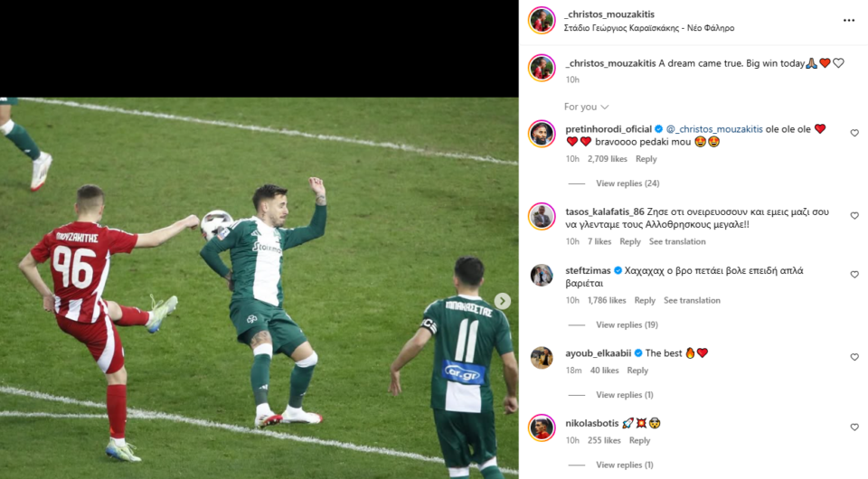Expand View replies (24)
868x479 pixels.
(627, 183)
